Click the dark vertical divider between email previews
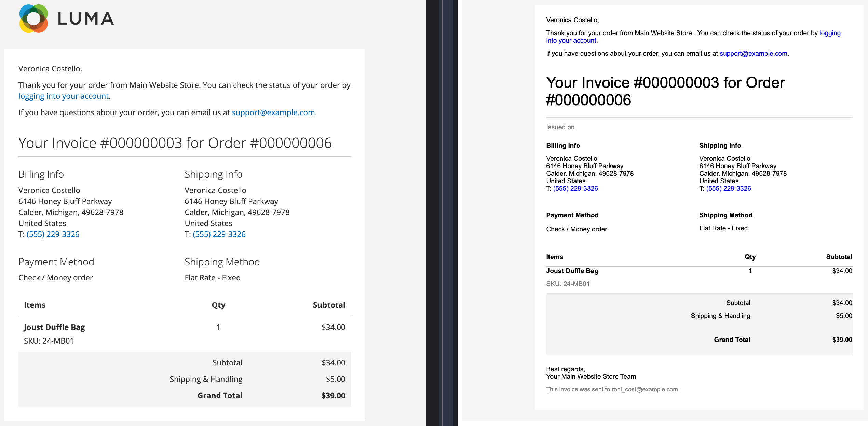The height and width of the screenshot is (426, 868). pos(442,213)
